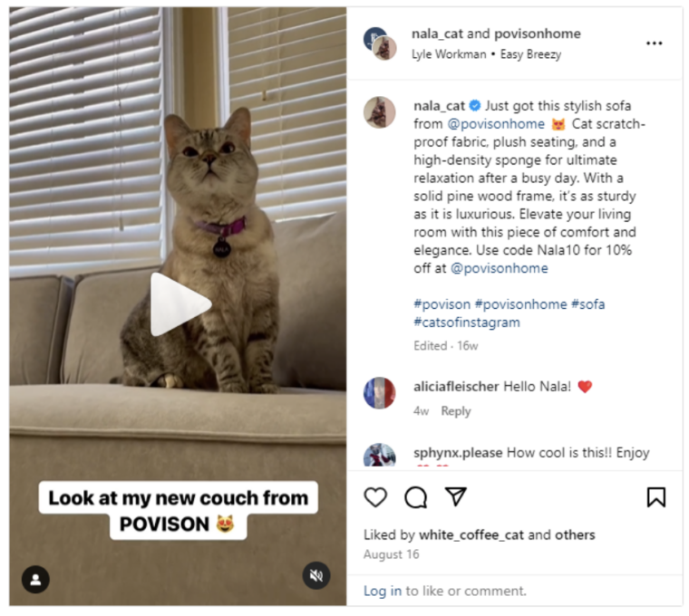Viewport: 689px width, 616px height.
Task: Open the #povison hashtag
Action: pyautogui.click(x=442, y=304)
